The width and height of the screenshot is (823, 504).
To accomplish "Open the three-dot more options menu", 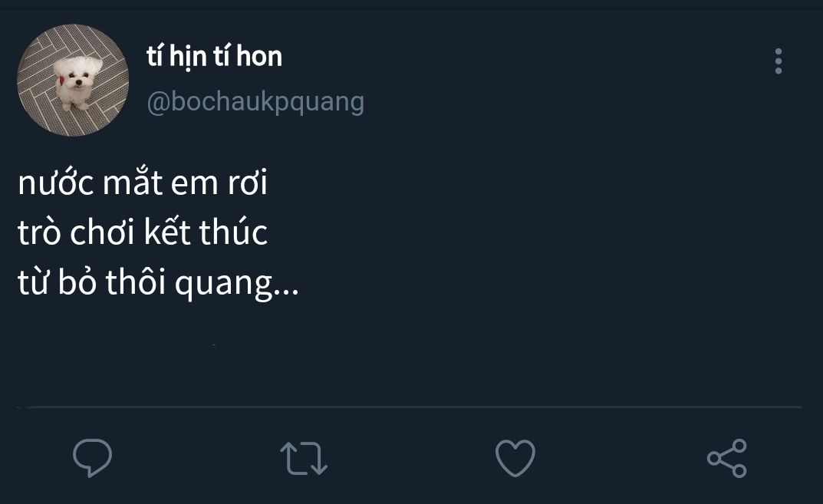I will pos(779,61).
